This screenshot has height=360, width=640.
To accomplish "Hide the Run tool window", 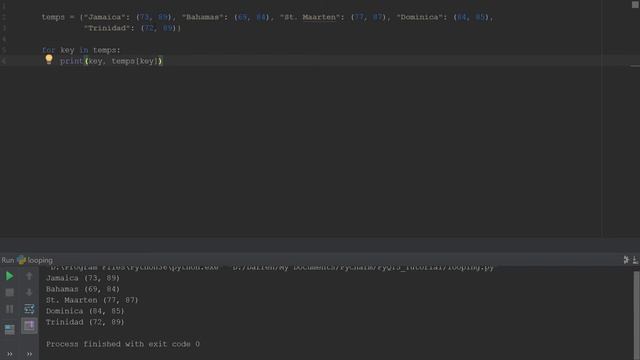I will (x=636, y=260).
